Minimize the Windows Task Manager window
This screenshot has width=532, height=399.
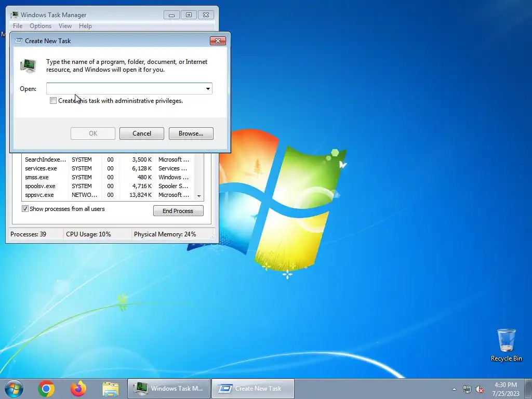click(x=171, y=15)
